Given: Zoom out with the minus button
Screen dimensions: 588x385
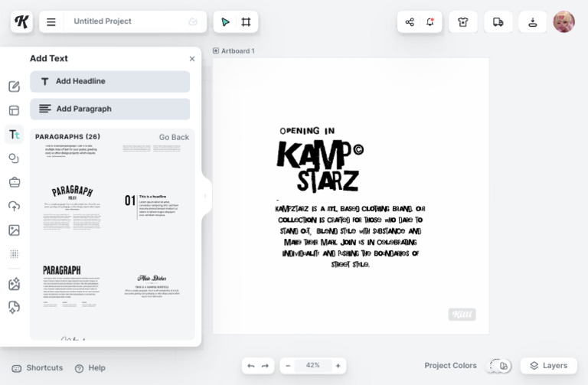Looking at the screenshot, I should pyautogui.click(x=288, y=366).
